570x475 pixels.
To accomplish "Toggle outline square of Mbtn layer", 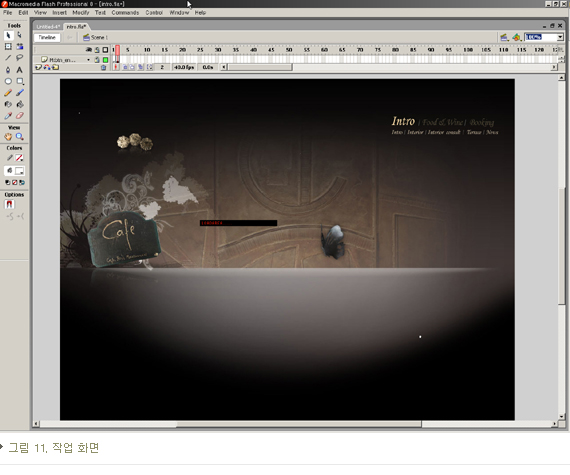I will tap(105, 60).
